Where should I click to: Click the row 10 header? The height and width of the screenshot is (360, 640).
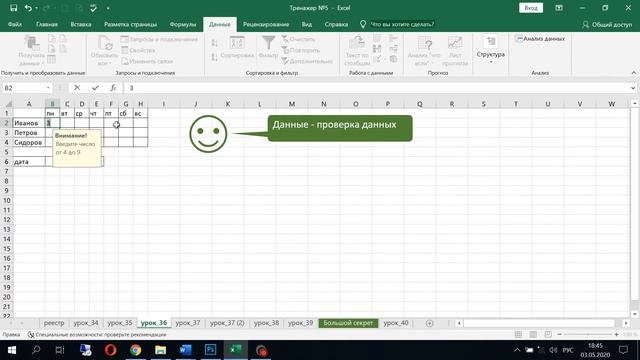(7, 200)
